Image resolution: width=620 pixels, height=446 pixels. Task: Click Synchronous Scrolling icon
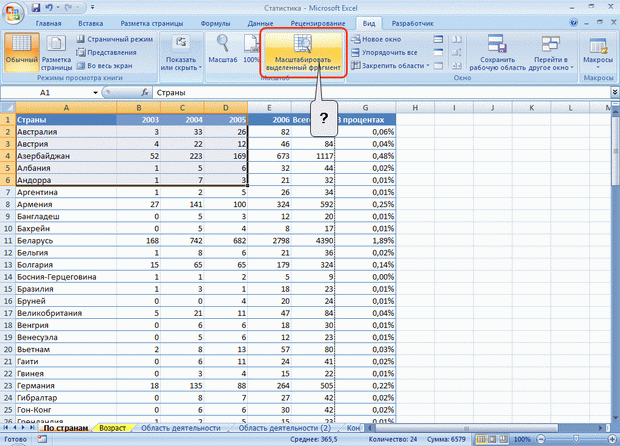click(457, 52)
